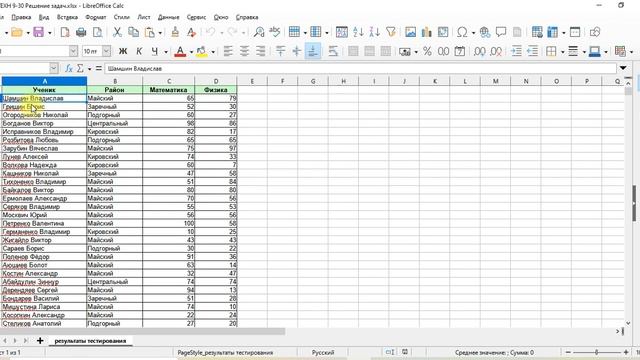Click the Print icon
Image resolution: width=640 pixels, height=360 pixels.
(81, 32)
